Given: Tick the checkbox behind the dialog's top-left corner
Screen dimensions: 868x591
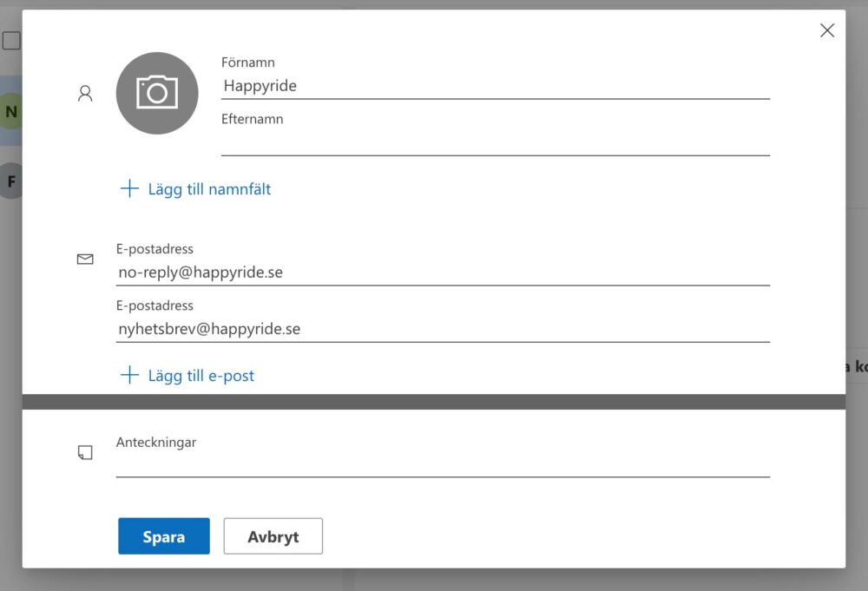Looking at the screenshot, I should click(10, 41).
